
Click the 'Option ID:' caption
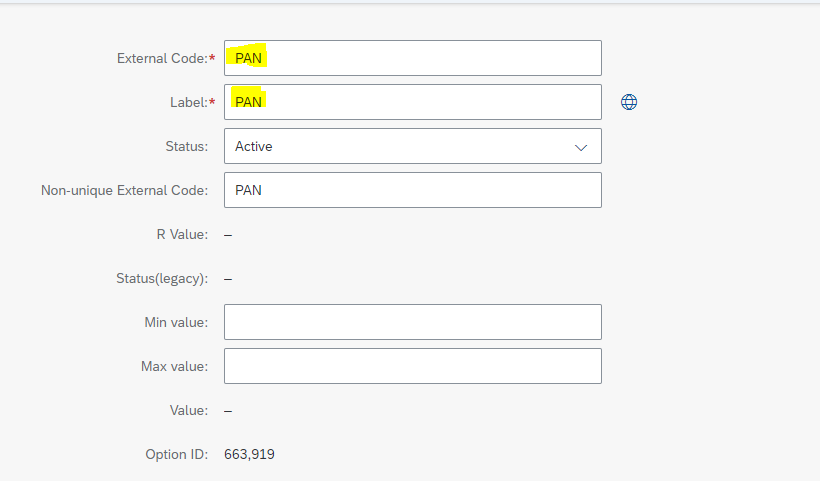click(x=177, y=454)
